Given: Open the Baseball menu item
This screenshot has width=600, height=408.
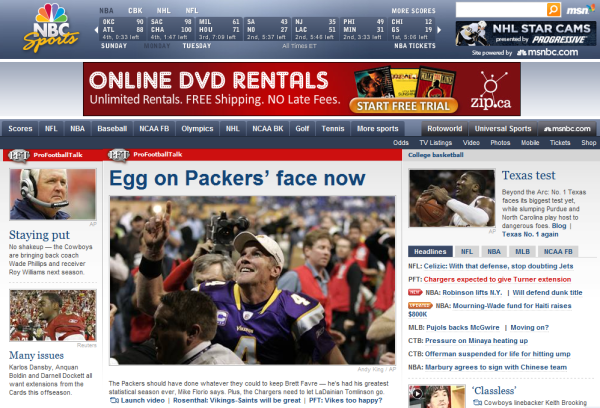Looking at the screenshot, I should [112, 129].
